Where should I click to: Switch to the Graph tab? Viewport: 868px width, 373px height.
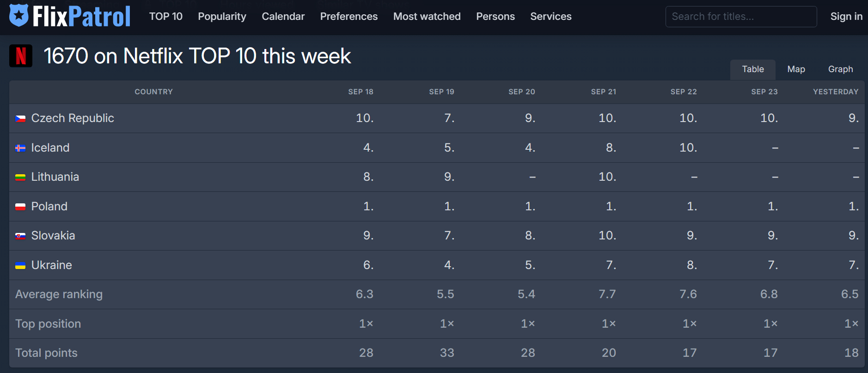[840, 69]
